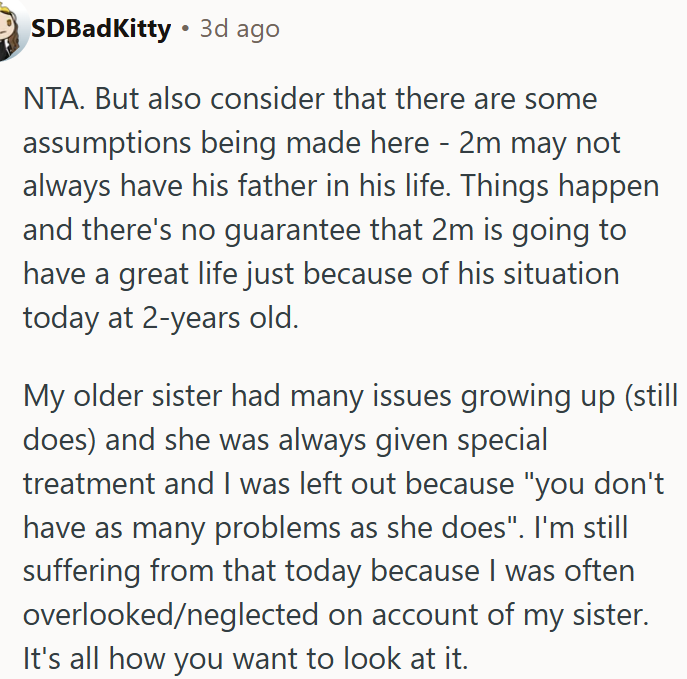Open the SDBadKitty username profile link
687x679 pixels.
click(101, 29)
